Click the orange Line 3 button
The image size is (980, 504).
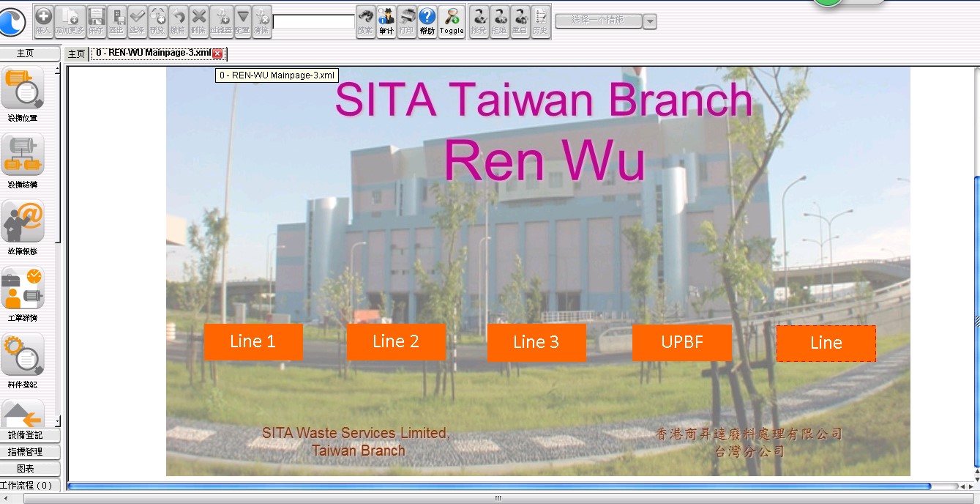coord(536,342)
